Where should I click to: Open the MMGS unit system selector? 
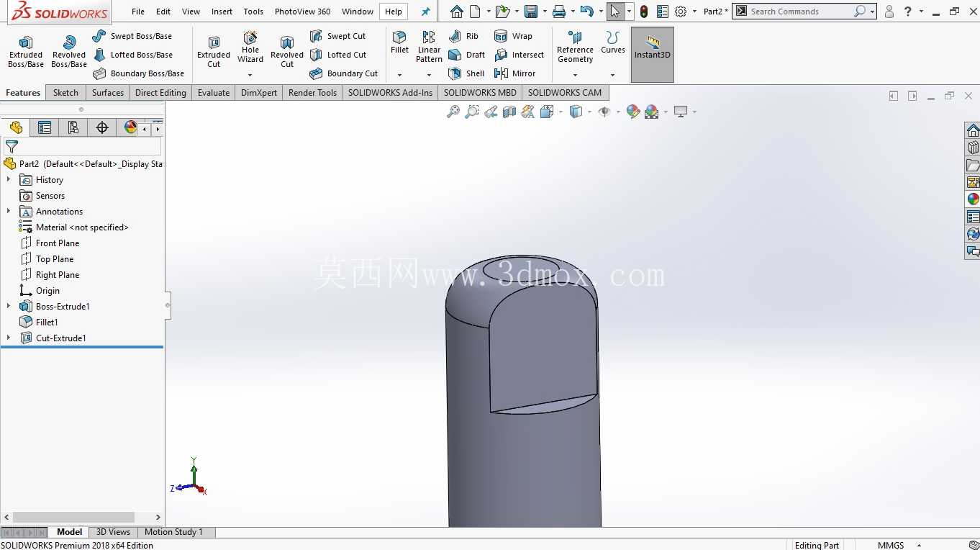coord(898,545)
